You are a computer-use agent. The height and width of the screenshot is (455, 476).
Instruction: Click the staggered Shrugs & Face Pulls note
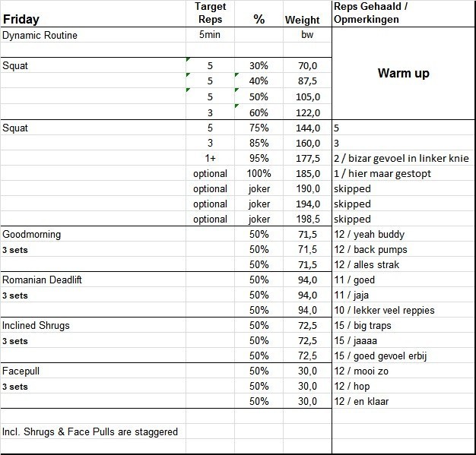(x=90, y=431)
